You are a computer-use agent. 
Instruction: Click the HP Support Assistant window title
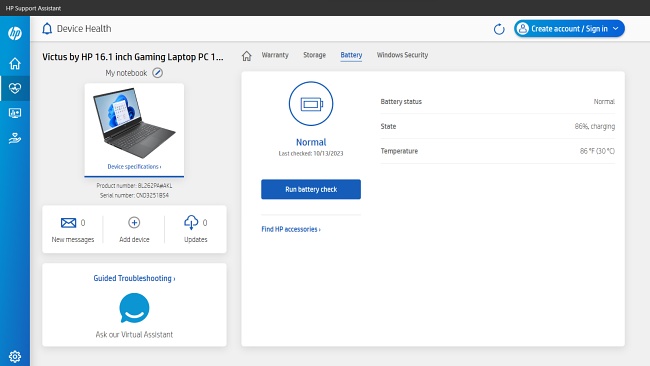33,8
